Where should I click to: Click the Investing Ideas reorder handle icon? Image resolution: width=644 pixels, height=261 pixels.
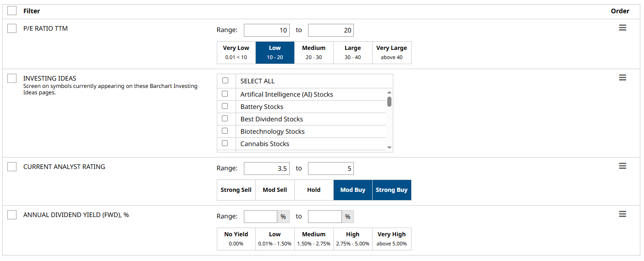coord(622,78)
